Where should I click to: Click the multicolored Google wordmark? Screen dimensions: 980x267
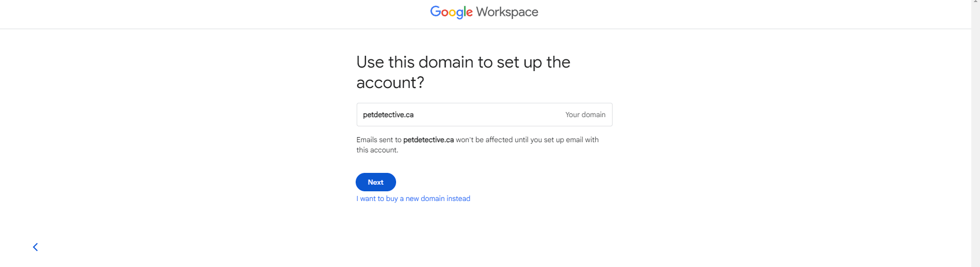click(x=451, y=12)
